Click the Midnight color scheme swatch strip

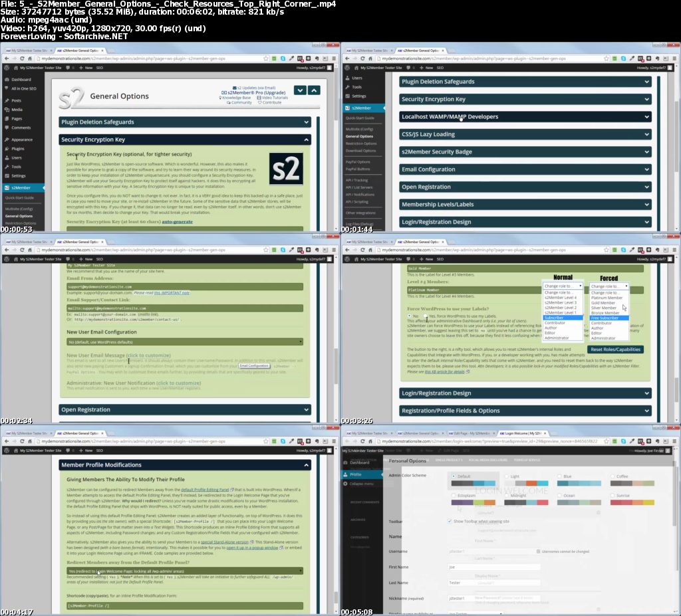527,502
